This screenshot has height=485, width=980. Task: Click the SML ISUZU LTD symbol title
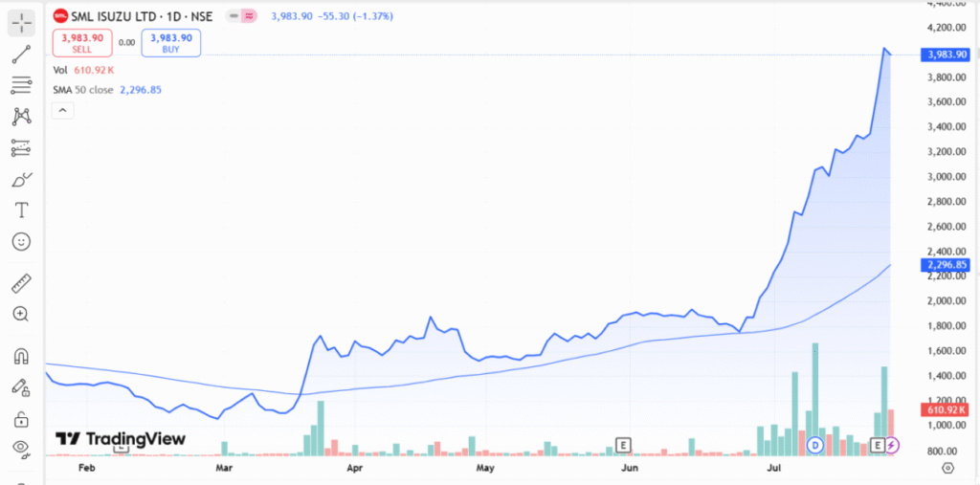[x=142, y=16]
